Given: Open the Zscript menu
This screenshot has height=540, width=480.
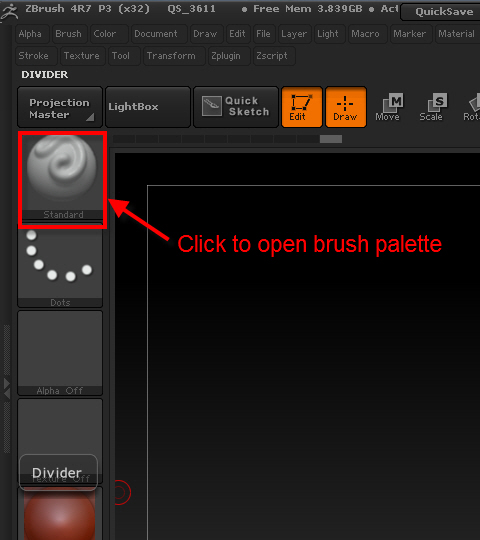Looking at the screenshot, I should pyautogui.click(x=274, y=56).
